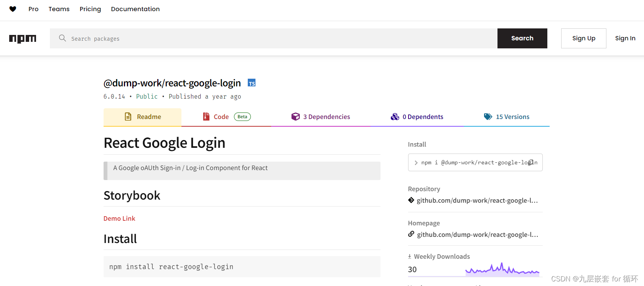The image size is (644, 286).
Task: Click the magnifying glass search icon
Action: 63,38
